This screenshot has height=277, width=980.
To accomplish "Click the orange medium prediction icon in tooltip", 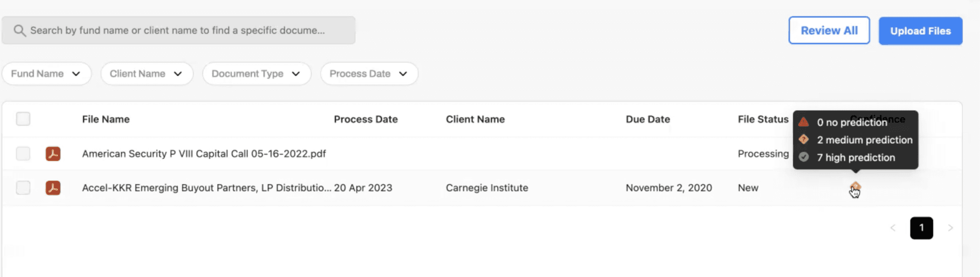I will pyautogui.click(x=804, y=139).
